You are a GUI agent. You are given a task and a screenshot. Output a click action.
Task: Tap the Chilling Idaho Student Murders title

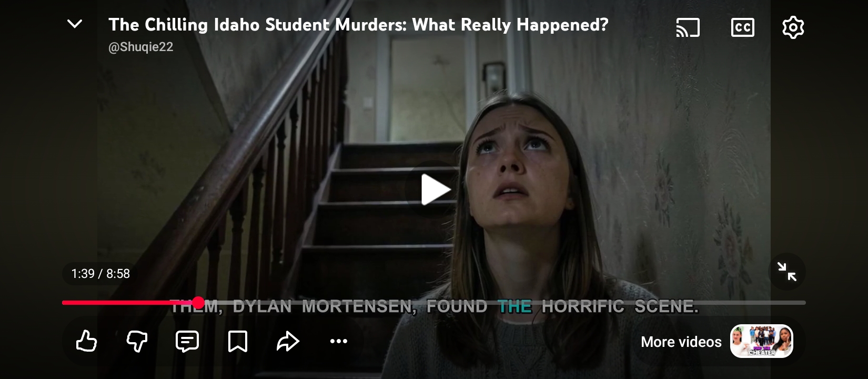358,25
